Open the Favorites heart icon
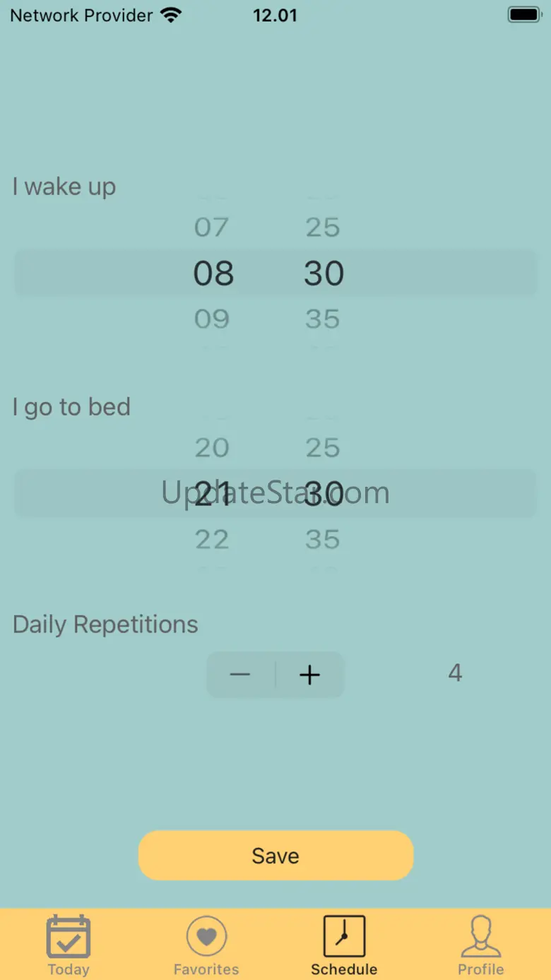Image resolution: width=551 pixels, height=980 pixels. pyautogui.click(x=206, y=937)
